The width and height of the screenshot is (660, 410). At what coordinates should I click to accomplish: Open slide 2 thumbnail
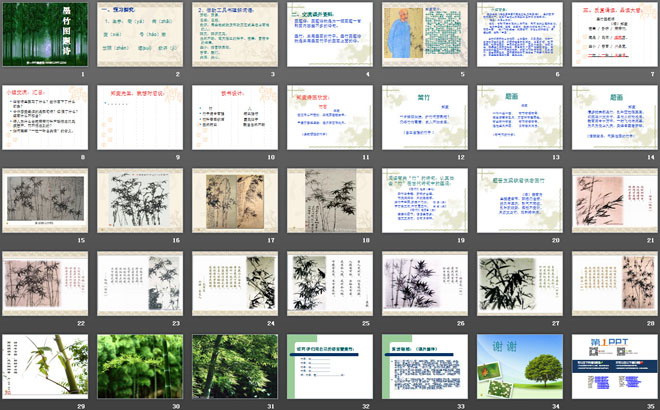coord(140,34)
